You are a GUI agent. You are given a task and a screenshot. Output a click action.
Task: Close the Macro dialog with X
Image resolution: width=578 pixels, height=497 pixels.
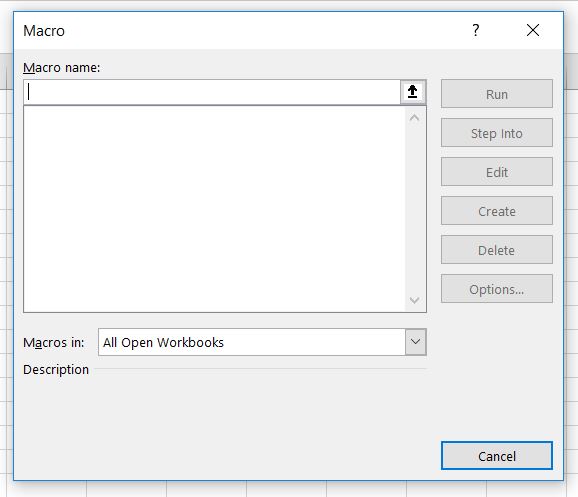533,30
